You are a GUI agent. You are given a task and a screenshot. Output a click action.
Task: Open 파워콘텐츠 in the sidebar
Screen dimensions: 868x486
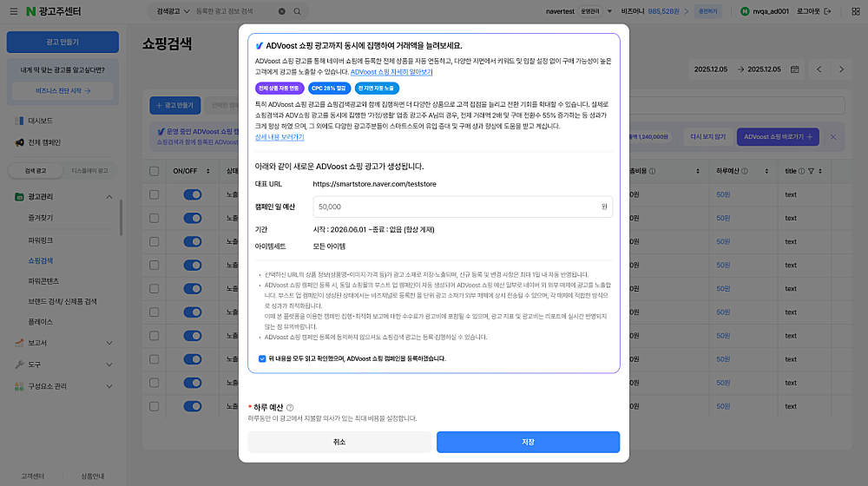coord(43,281)
